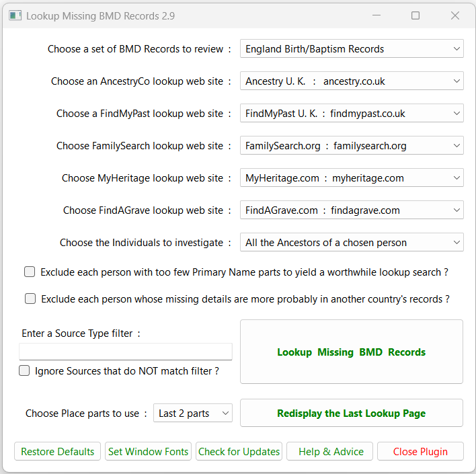Open Help & Advice
The image size is (476, 474).
point(331,452)
